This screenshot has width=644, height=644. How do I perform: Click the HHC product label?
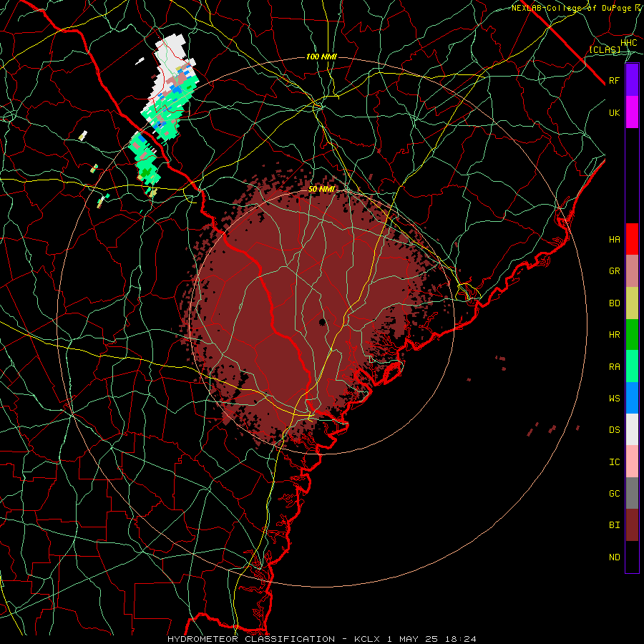(x=629, y=43)
